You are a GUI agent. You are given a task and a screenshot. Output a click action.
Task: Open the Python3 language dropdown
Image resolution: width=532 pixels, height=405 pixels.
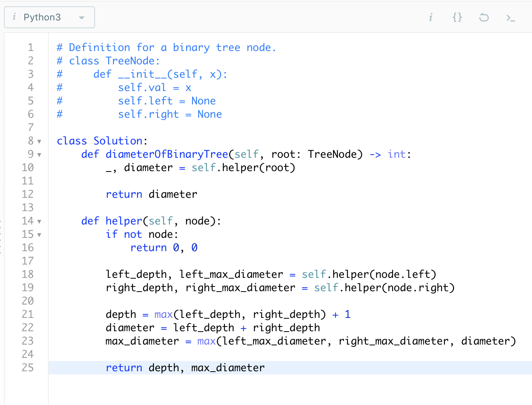[x=81, y=17]
